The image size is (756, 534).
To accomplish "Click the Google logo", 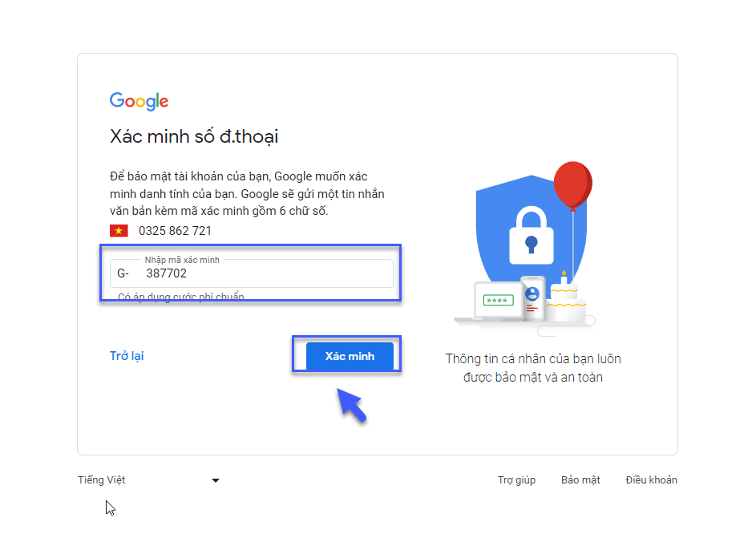I will [139, 101].
